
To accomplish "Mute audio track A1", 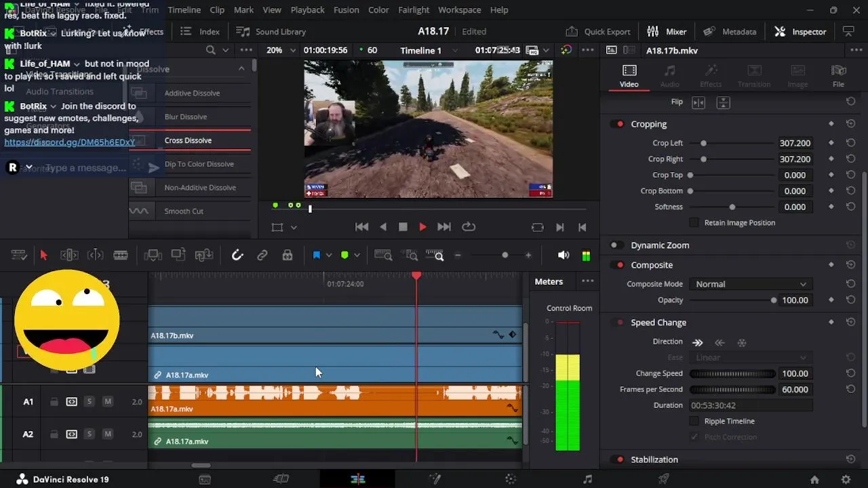I will click(x=107, y=402).
